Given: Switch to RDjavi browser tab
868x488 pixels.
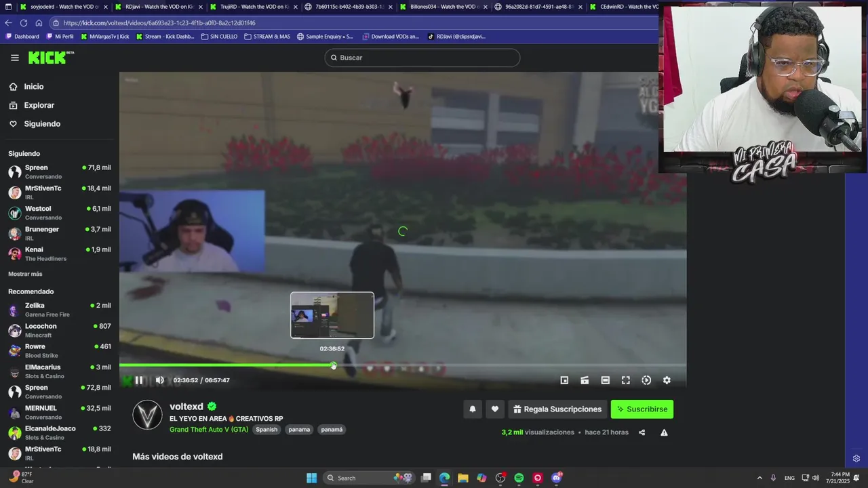Looking at the screenshot, I should [159, 7].
